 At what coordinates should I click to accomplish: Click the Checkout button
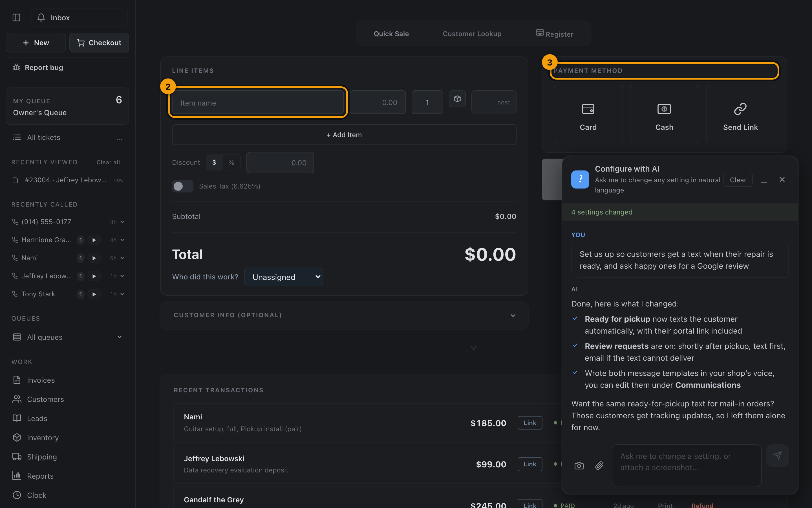[x=99, y=43]
